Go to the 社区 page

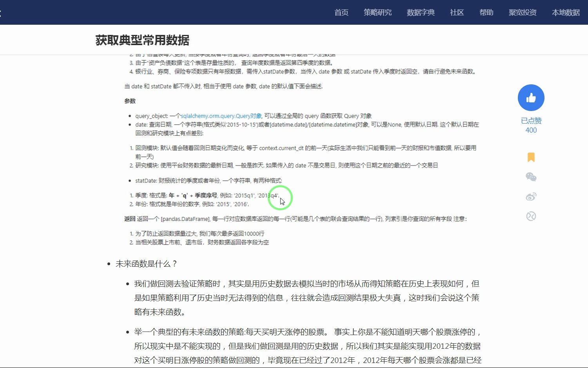457,13
